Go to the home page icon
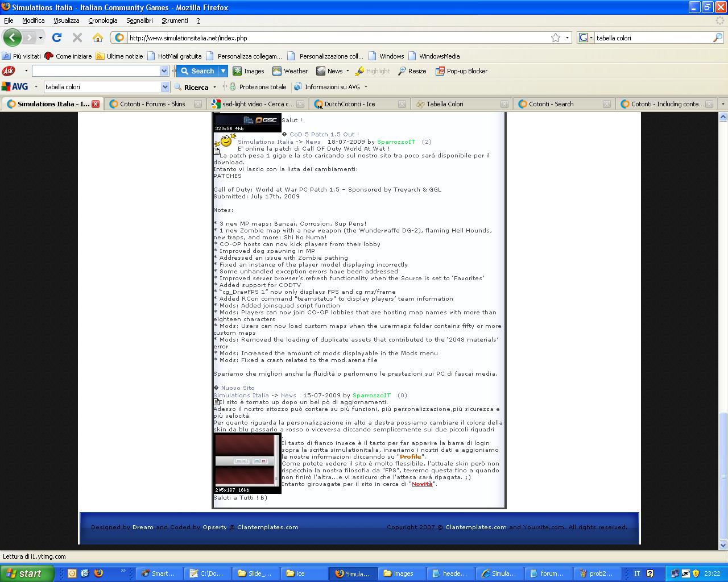Image resolution: width=728 pixels, height=582 pixels. click(x=98, y=38)
